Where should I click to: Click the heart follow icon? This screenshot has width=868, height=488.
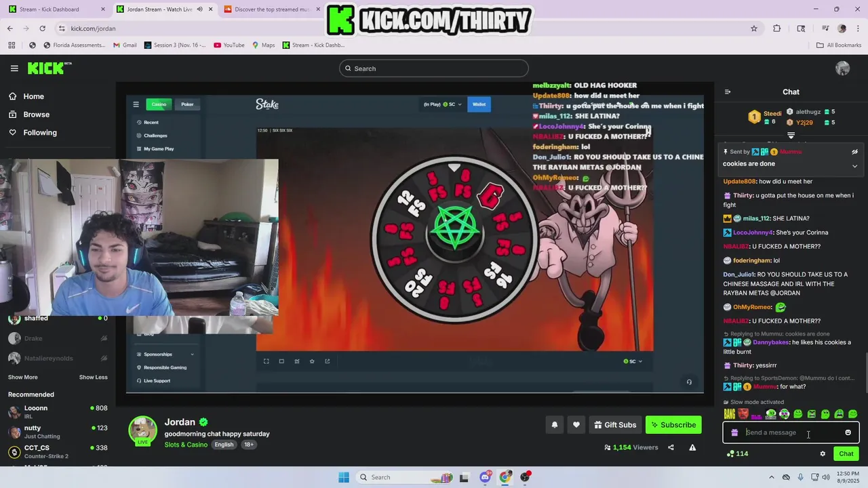tap(576, 425)
